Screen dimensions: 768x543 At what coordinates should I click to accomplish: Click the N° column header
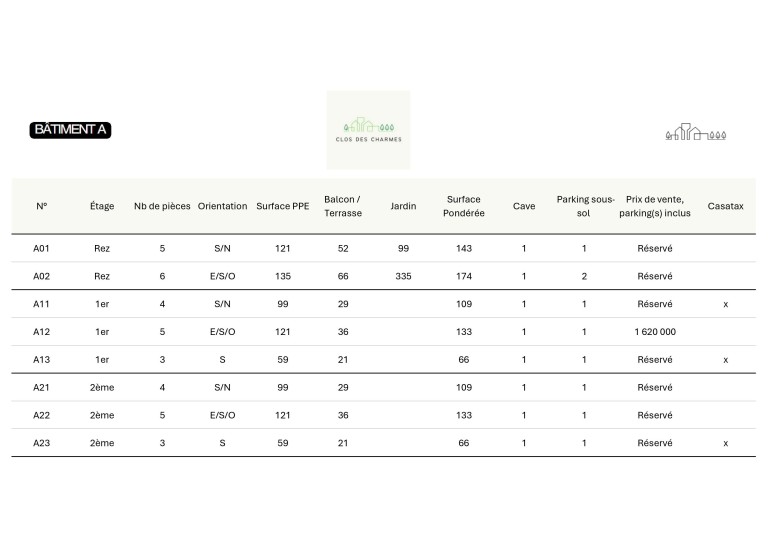coord(42,206)
